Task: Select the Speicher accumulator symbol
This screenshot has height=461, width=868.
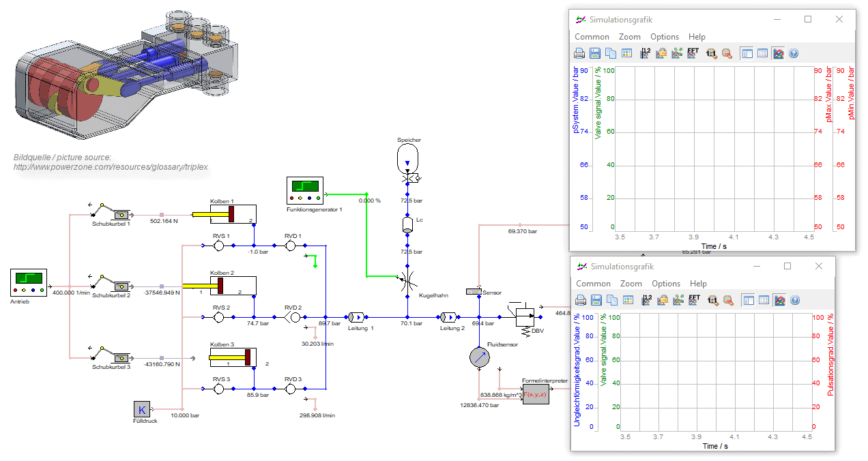Action: pos(408,158)
